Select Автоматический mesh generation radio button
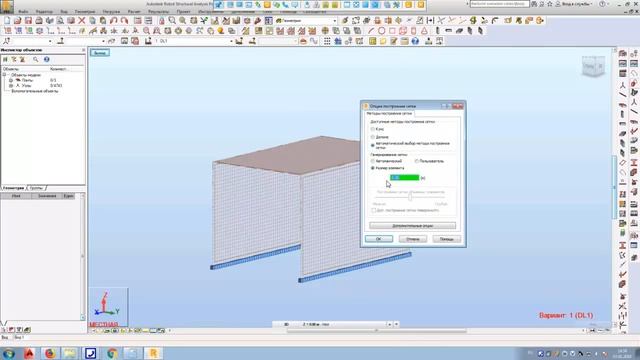 (x=373, y=161)
